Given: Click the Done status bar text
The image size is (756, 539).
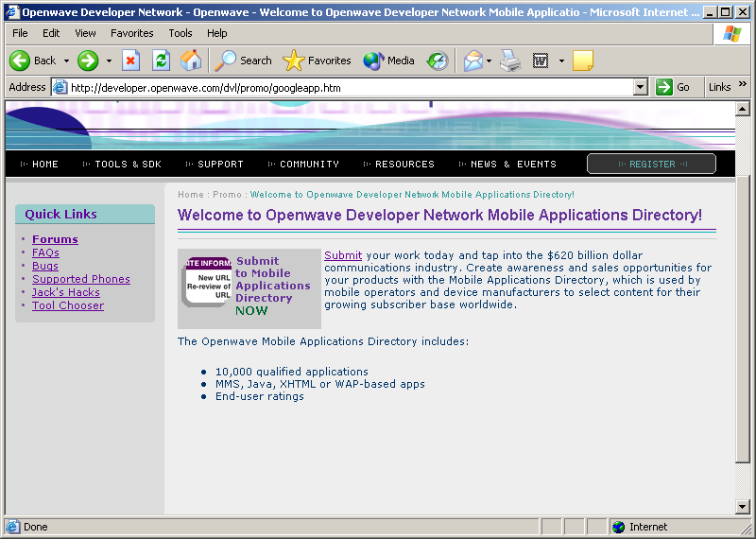Looking at the screenshot, I should point(36,527).
